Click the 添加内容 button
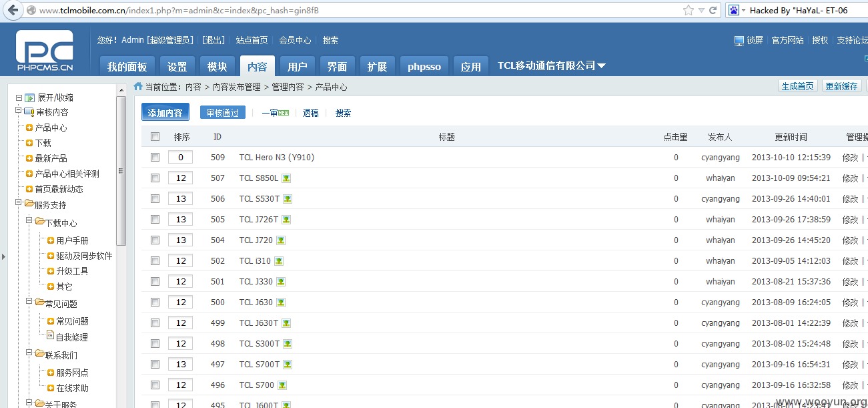The height and width of the screenshot is (408, 868). 165,112
